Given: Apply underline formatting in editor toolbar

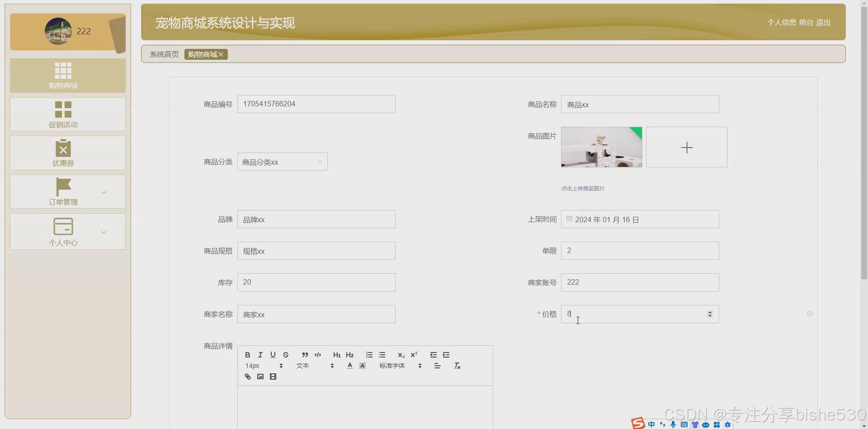Looking at the screenshot, I should pyautogui.click(x=273, y=355).
